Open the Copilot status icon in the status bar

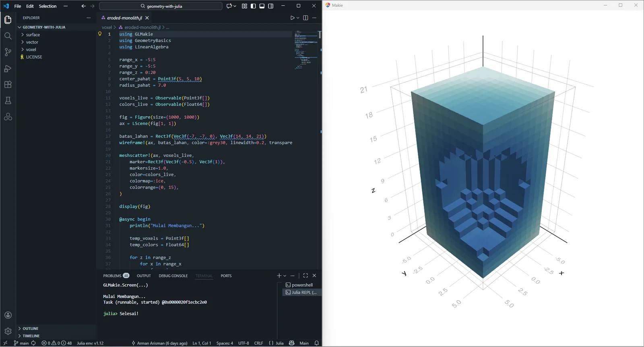(292, 343)
